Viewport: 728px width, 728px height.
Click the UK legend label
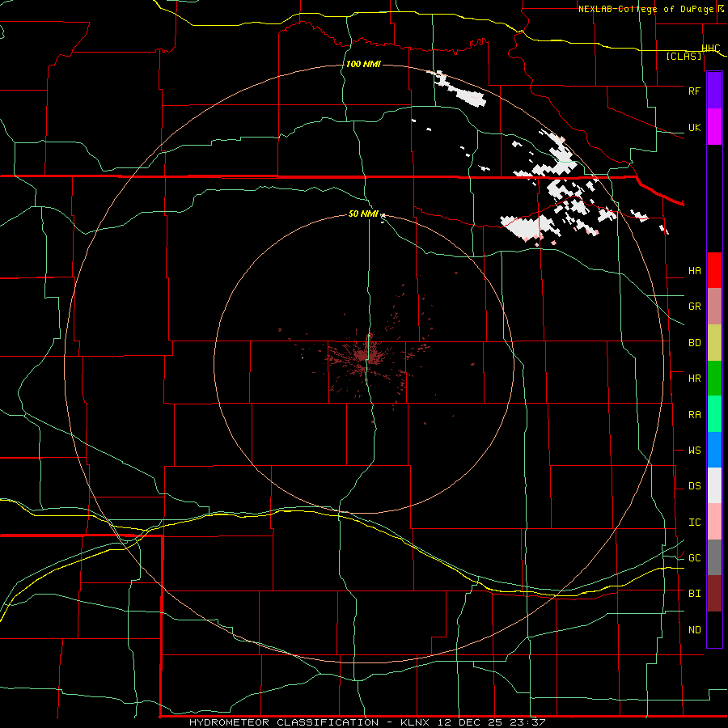tap(694, 127)
